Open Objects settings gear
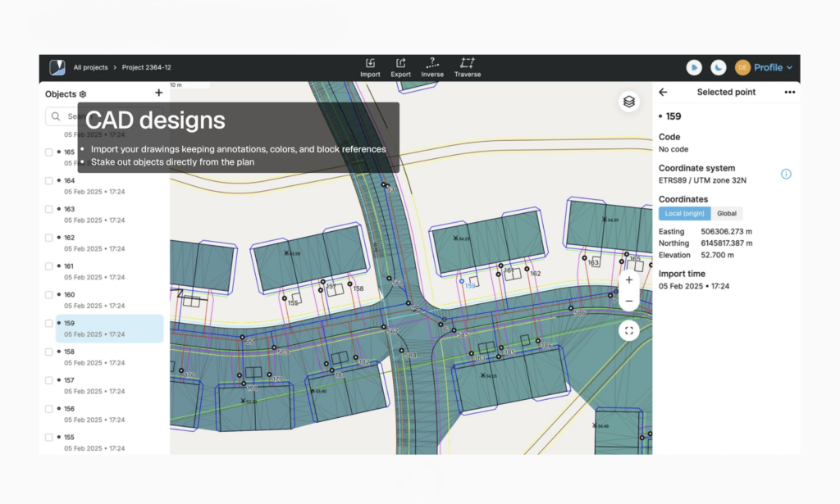The height and width of the screenshot is (504, 840). pos(83,94)
